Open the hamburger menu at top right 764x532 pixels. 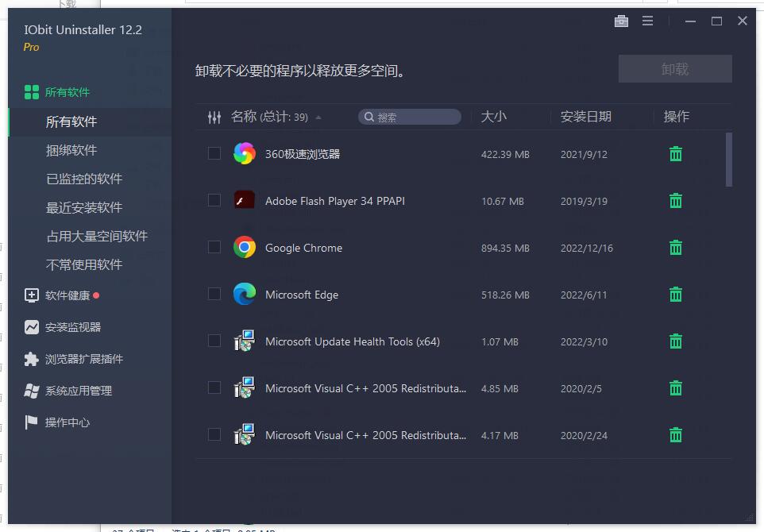tap(647, 21)
